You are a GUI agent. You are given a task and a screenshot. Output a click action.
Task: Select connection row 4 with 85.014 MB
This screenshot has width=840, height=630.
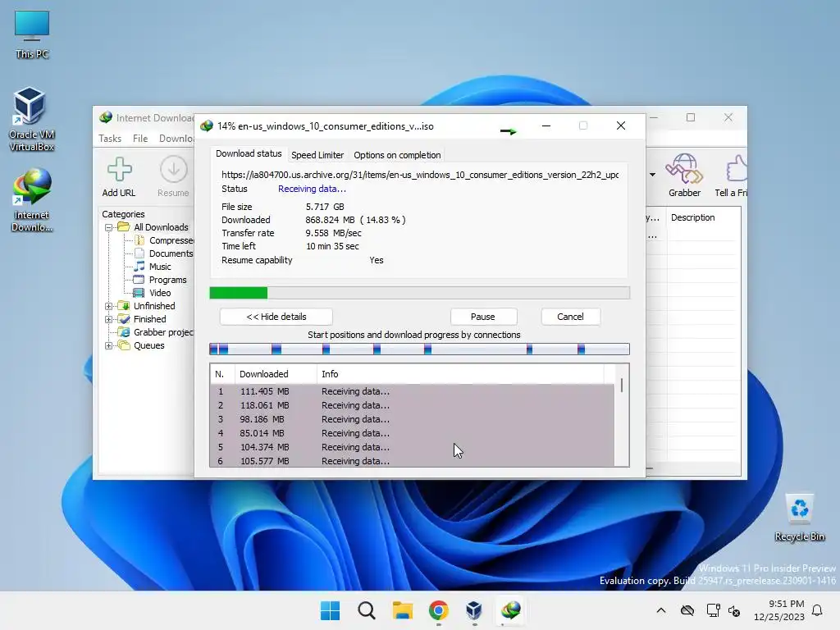pos(412,433)
